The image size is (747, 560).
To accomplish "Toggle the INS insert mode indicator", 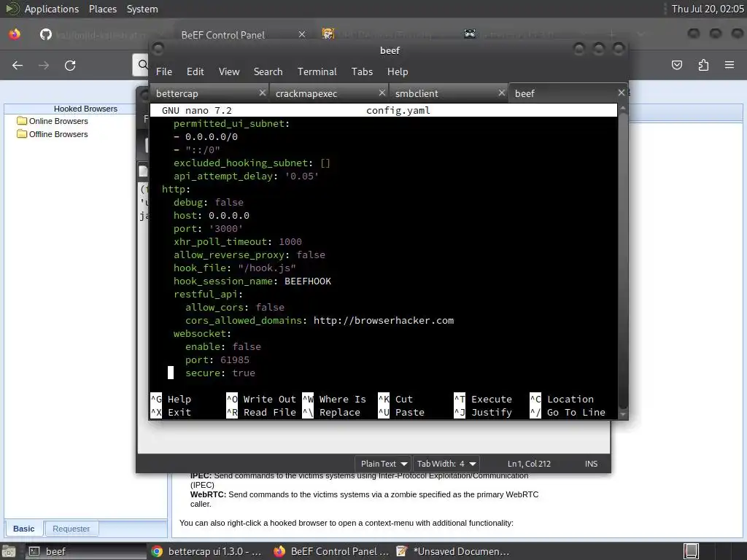I will point(591,464).
